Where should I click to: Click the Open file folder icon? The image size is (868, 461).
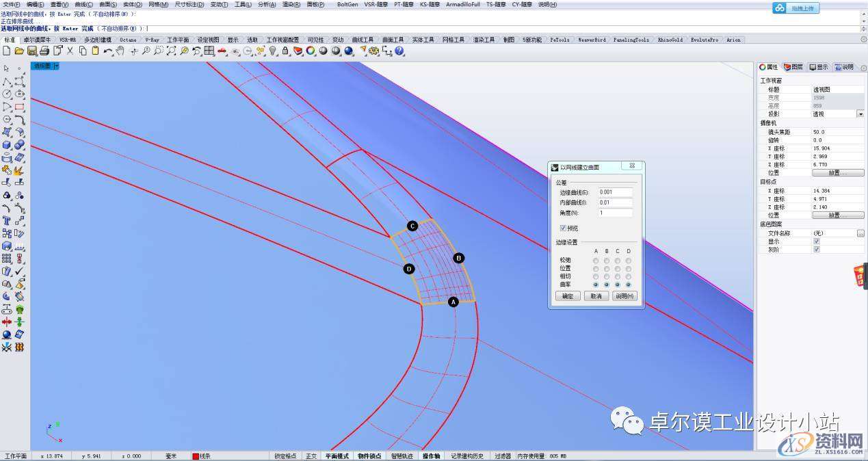click(19, 51)
